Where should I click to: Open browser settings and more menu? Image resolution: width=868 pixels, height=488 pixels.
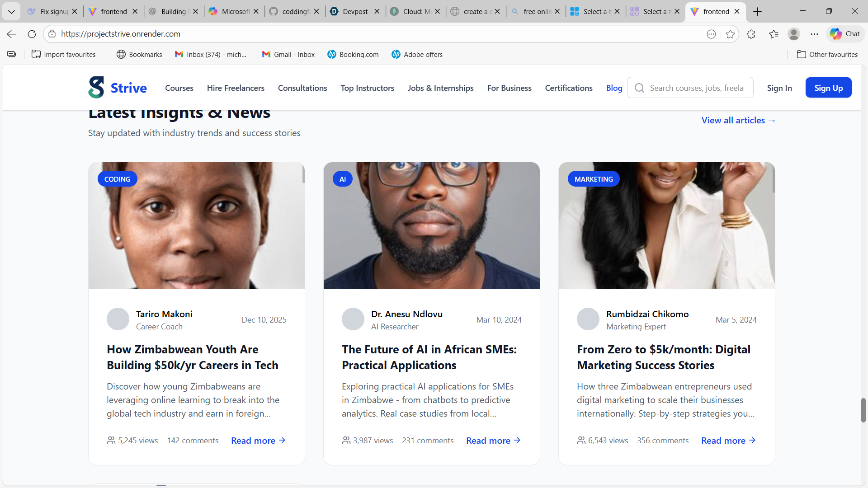[x=814, y=34]
